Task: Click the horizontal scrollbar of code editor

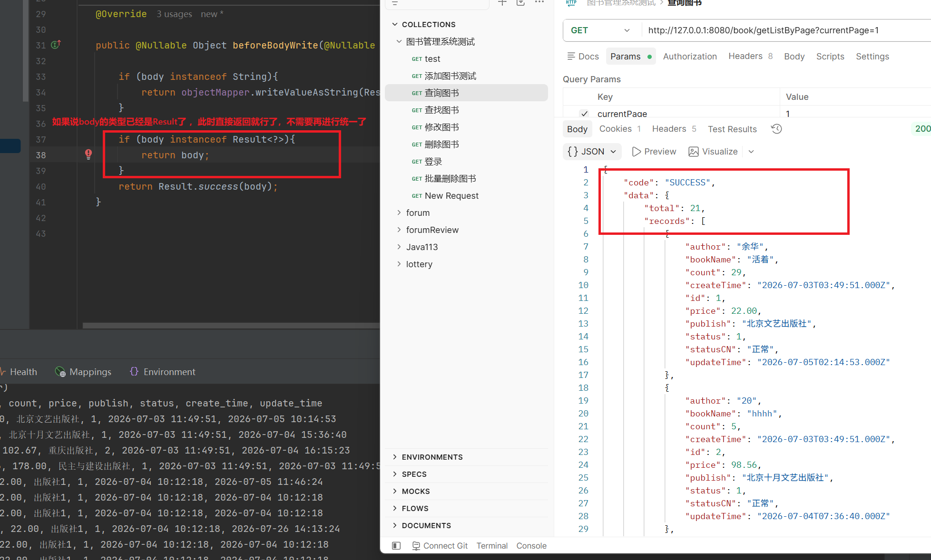Action: (231, 326)
